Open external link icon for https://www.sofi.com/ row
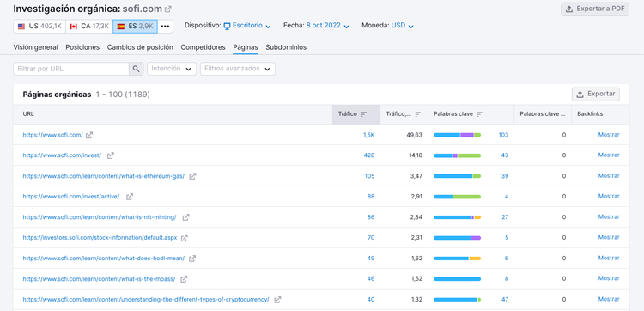This screenshot has width=644, height=311. coord(89,135)
